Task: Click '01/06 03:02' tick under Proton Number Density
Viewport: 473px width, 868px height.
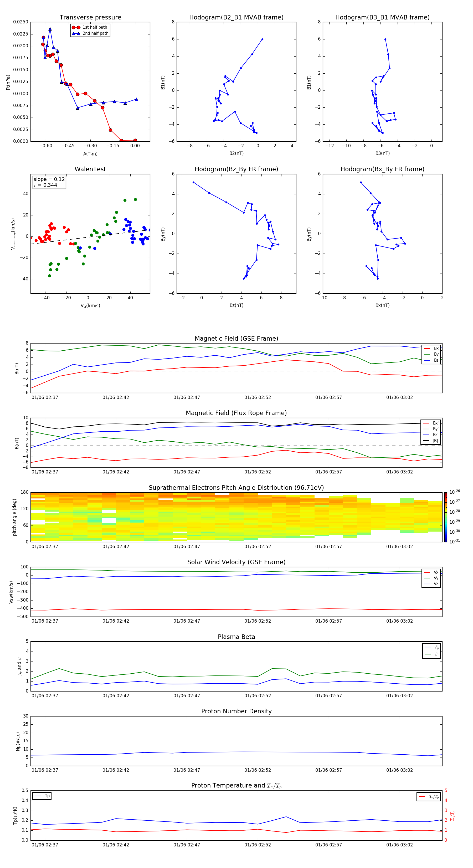Action: click(x=399, y=770)
